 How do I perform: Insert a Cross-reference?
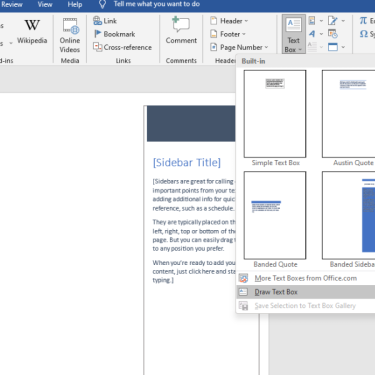[x=122, y=47]
